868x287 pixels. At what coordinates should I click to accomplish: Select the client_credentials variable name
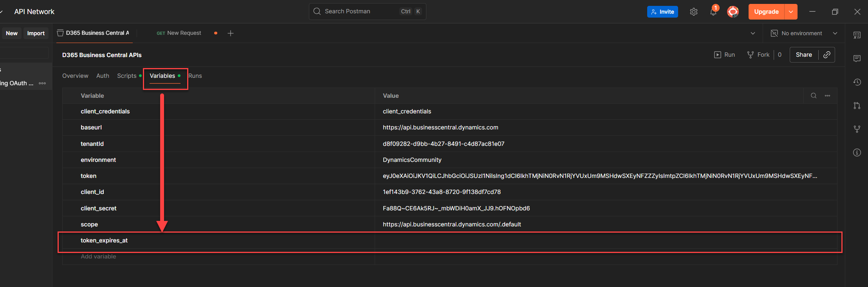pos(105,111)
